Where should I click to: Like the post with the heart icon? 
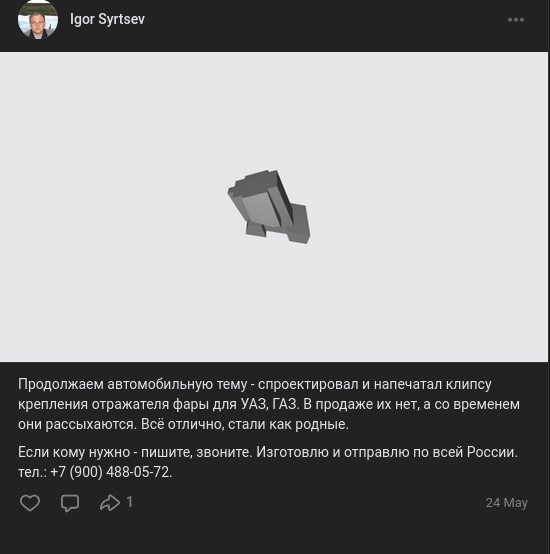[30, 503]
